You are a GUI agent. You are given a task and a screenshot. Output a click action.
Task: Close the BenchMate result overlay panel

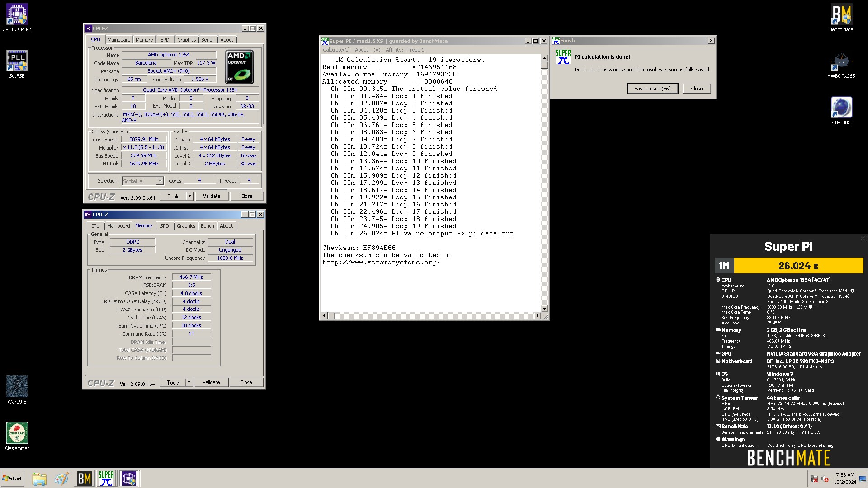(863, 239)
